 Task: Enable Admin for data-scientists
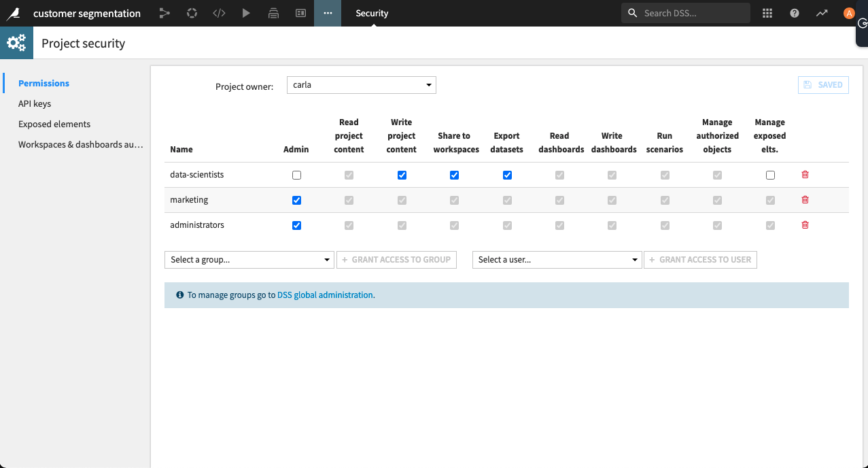(296, 175)
